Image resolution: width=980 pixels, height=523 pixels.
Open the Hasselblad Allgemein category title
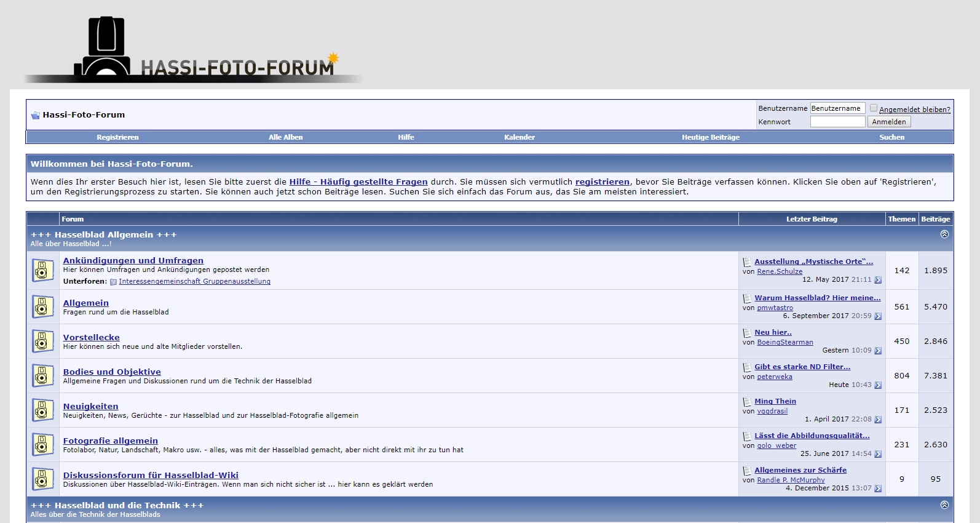pos(104,235)
